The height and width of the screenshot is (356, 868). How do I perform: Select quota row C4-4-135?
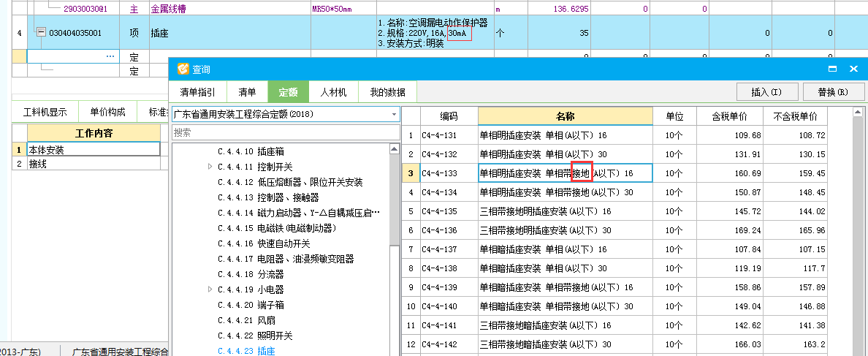pos(614,211)
